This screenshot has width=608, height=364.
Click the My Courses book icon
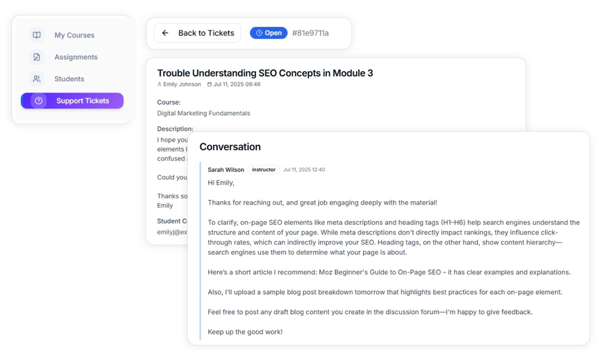click(37, 35)
